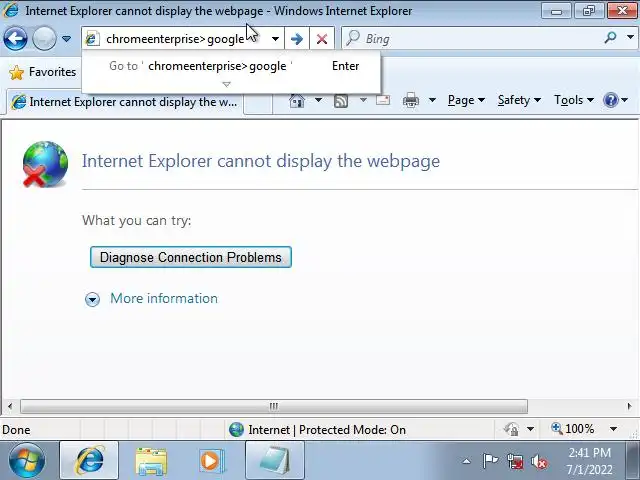Click Diagnose Connection Problems button

point(191,257)
